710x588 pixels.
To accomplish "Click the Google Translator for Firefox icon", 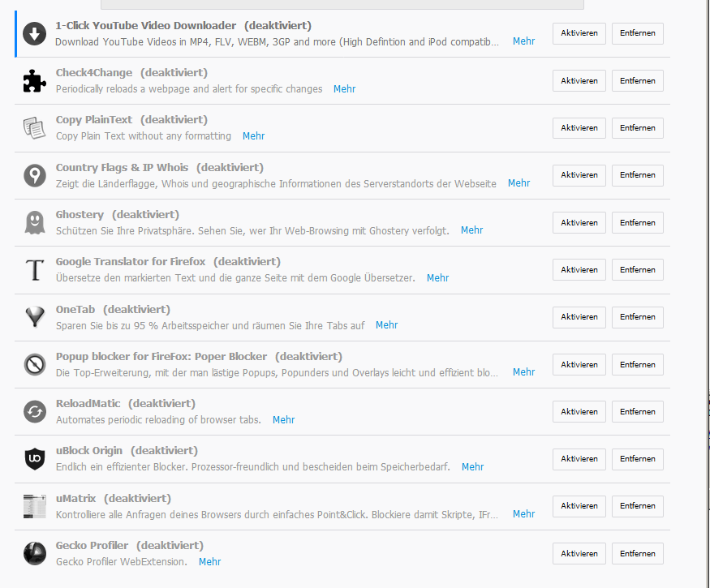I will (x=34, y=269).
